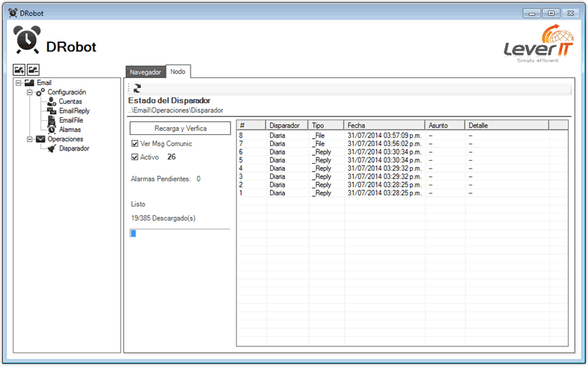Image resolution: width=588 pixels, height=366 pixels.
Task: Click the EmailFile document icon
Action: 52,120
